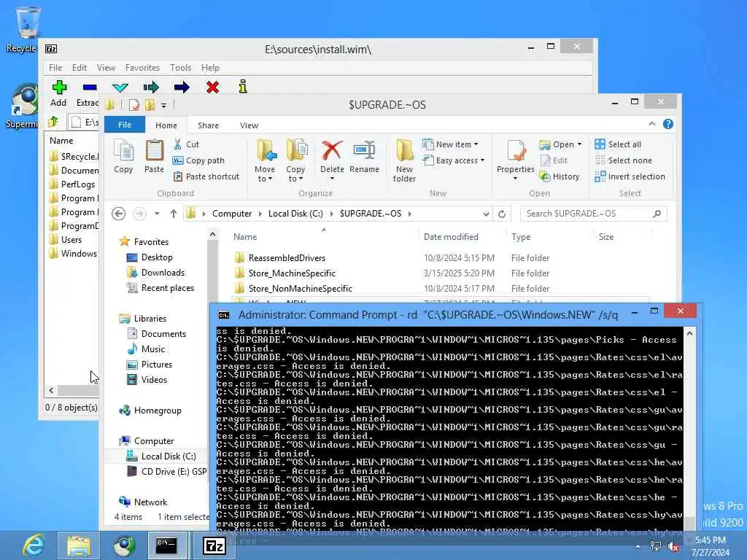
Task: Open the blue File tab in Explorer
Action: (125, 125)
